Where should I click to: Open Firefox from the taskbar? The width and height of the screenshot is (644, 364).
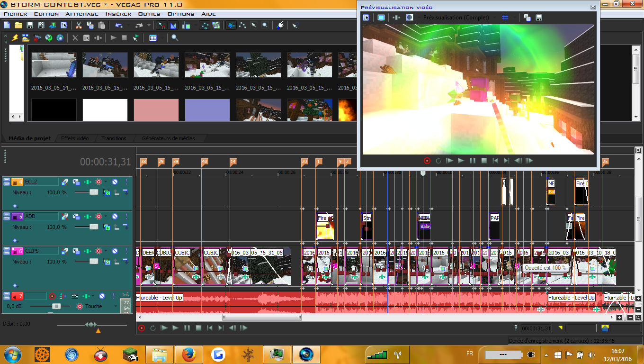(189, 354)
